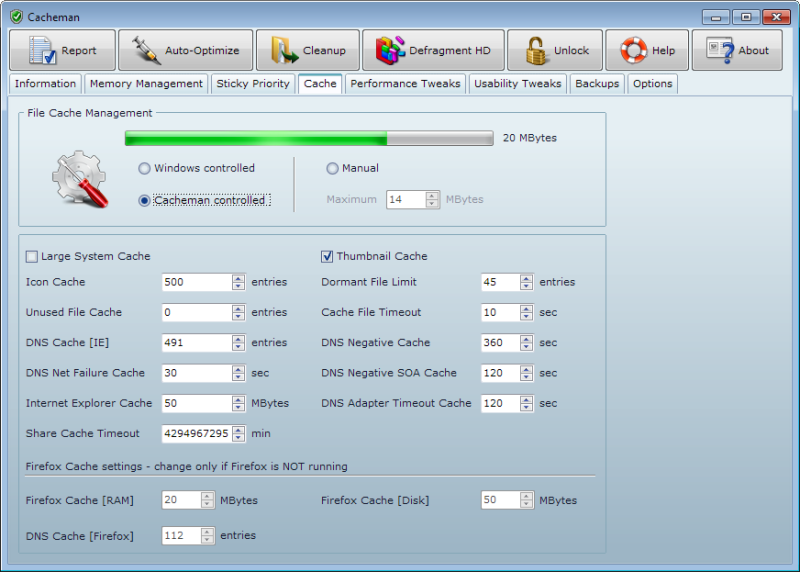Click Firefox Cache [Disk] spinner arrows
The width and height of the screenshot is (800, 572).
pyautogui.click(x=527, y=500)
